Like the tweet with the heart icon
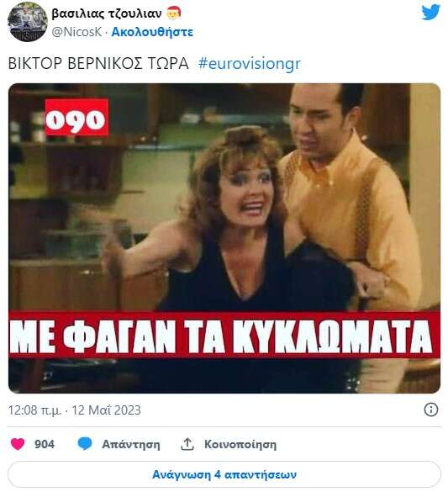 tap(18, 444)
